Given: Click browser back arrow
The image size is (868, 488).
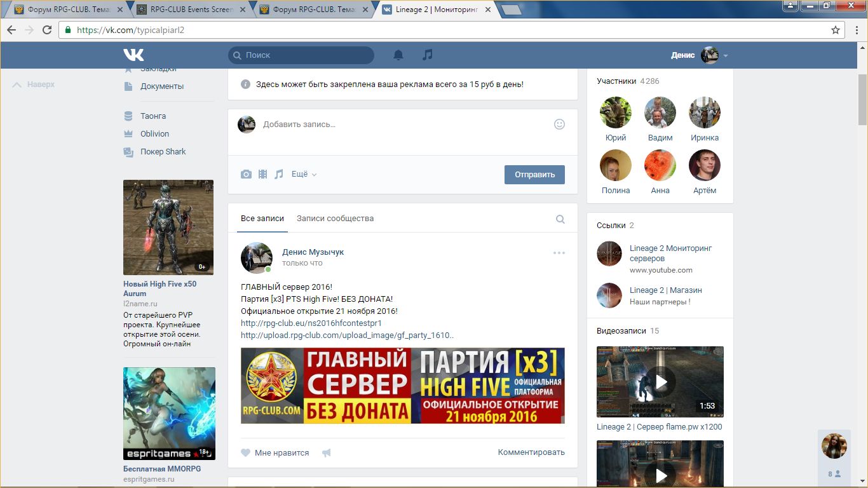Looking at the screenshot, I should 12,30.
